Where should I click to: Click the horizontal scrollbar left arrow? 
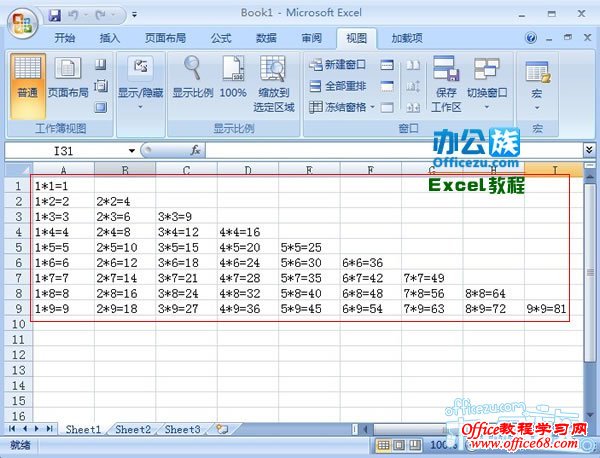click(x=365, y=429)
